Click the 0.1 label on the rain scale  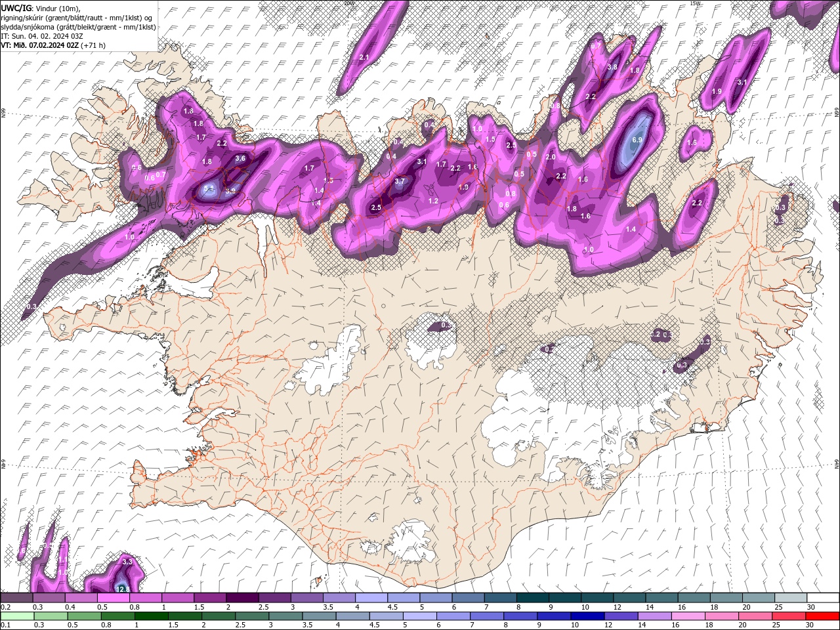pos(5,625)
